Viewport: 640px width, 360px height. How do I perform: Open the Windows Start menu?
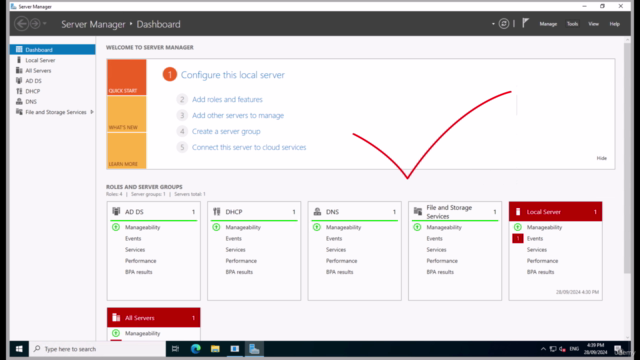pyautogui.click(x=19, y=349)
